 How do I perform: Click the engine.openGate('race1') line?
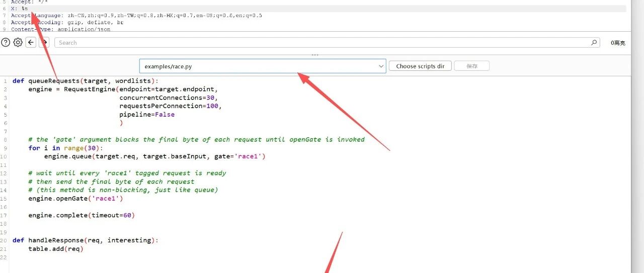coord(76,199)
